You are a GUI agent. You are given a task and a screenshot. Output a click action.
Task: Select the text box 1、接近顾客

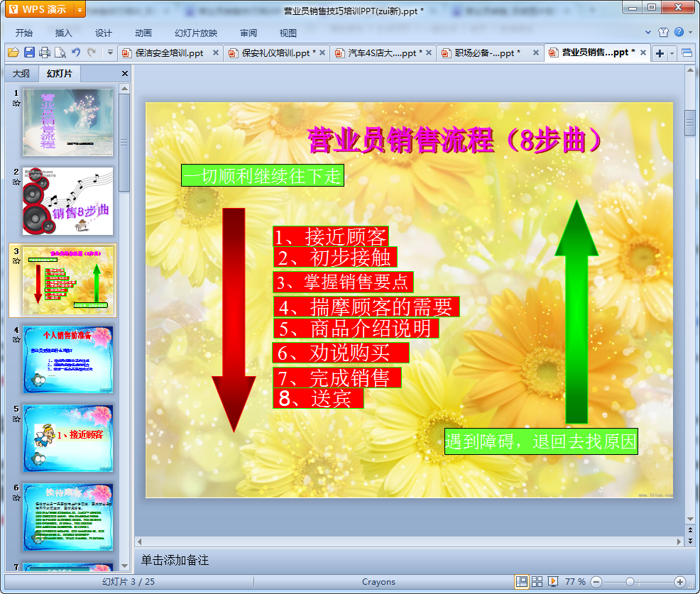331,236
